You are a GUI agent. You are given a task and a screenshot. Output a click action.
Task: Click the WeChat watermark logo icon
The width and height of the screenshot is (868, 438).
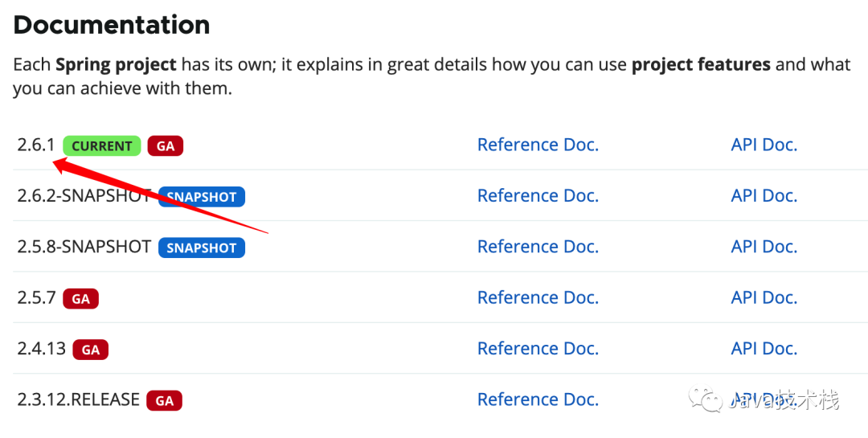click(x=706, y=399)
